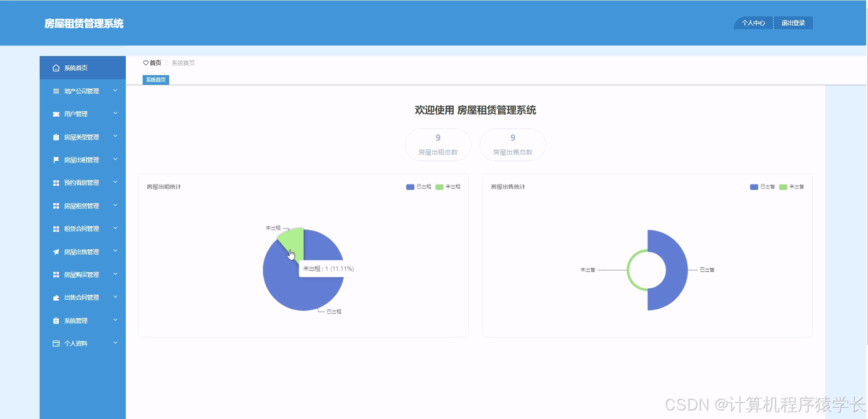Click the home icon beside 系统首页
Image resolution: width=868 pixels, height=419 pixels.
click(x=56, y=68)
